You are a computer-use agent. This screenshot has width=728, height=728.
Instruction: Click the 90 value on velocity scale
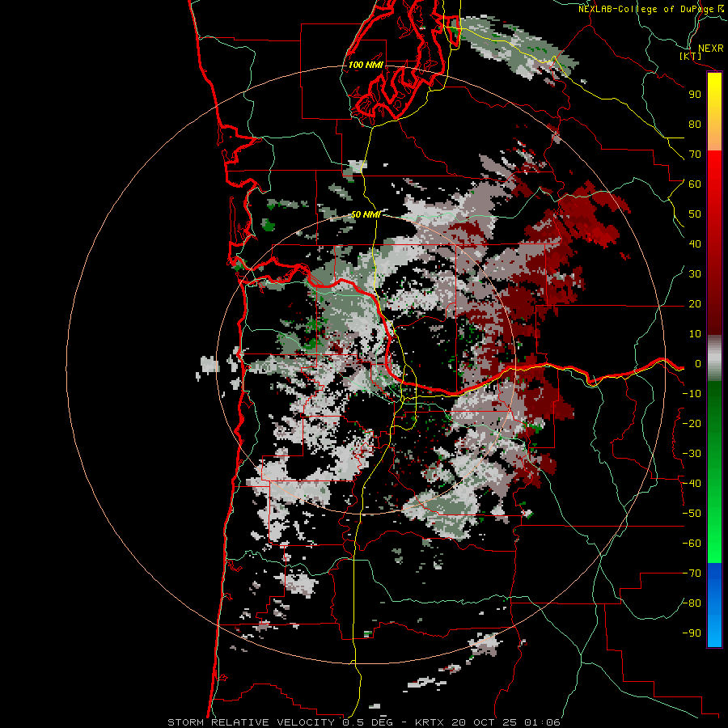point(695,95)
